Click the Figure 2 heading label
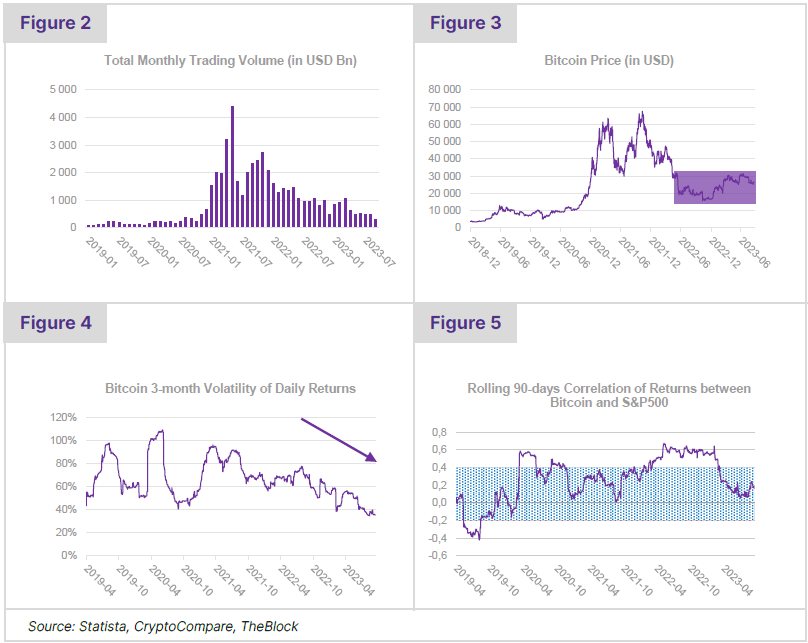 [x=55, y=23]
